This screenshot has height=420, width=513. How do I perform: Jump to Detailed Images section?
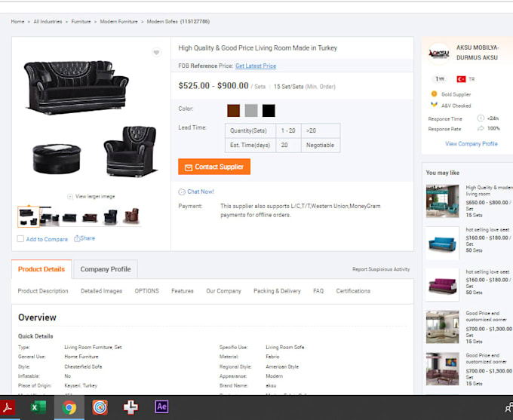click(101, 291)
